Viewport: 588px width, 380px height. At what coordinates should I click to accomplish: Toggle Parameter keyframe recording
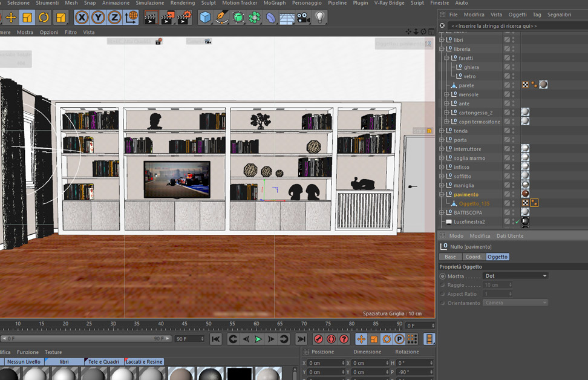click(x=399, y=339)
